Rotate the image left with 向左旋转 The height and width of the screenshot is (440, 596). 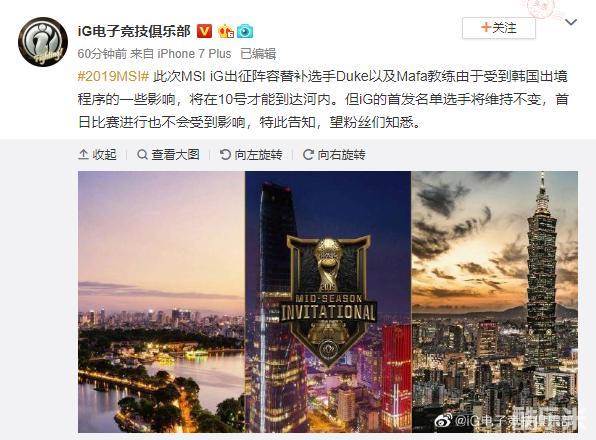coord(251,155)
